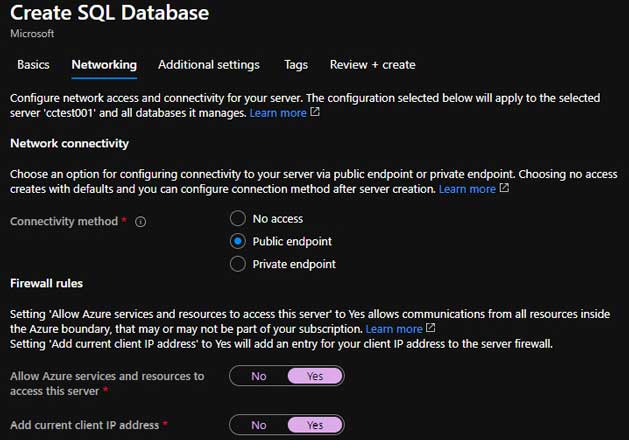
Task: Jump to Review + create tab
Action: (372, 65)
